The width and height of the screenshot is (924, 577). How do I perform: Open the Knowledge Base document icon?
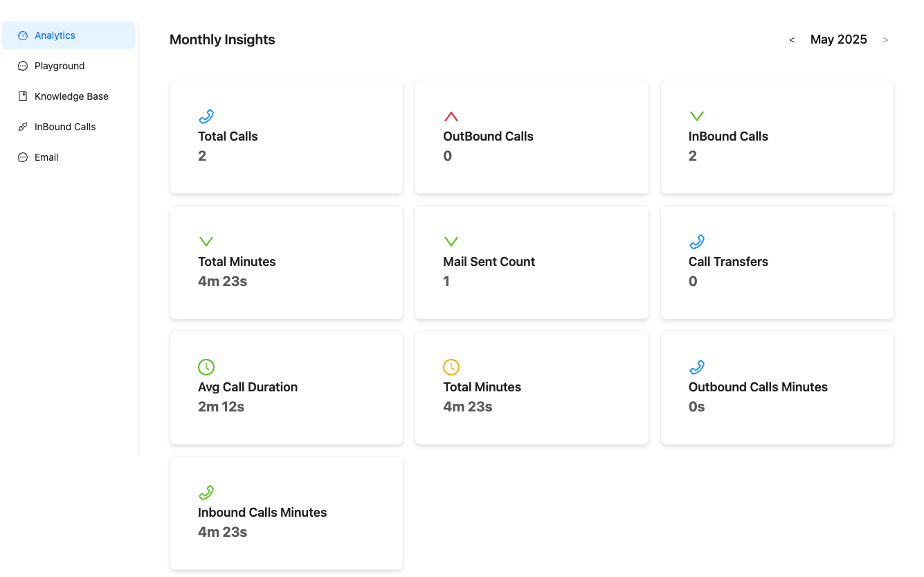pyautogui.click(x=21, y=96)
